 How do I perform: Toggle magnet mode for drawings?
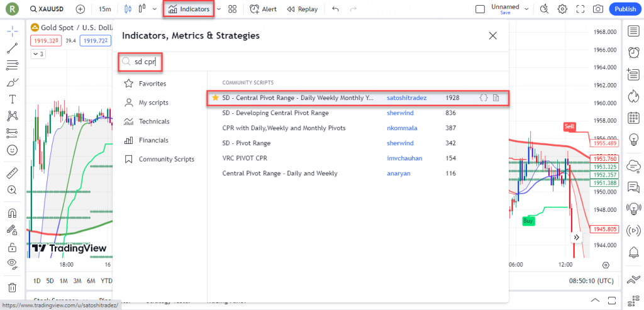pos(13,213)
